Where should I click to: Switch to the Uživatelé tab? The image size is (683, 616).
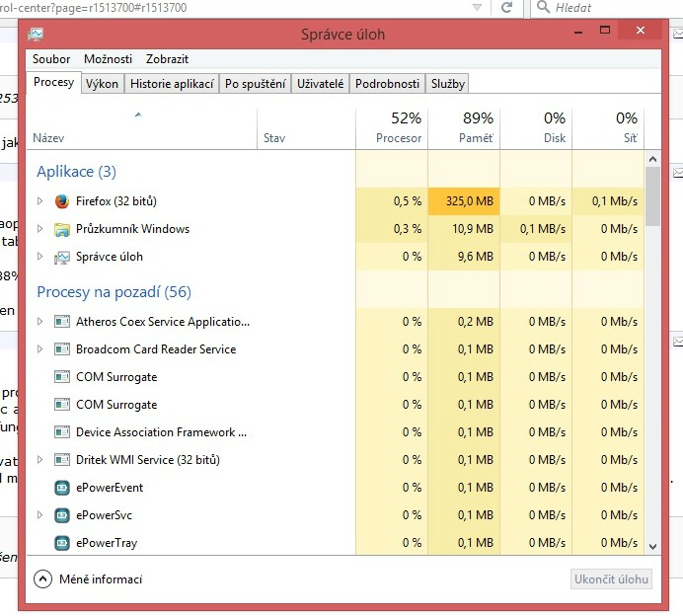[320, 84]
